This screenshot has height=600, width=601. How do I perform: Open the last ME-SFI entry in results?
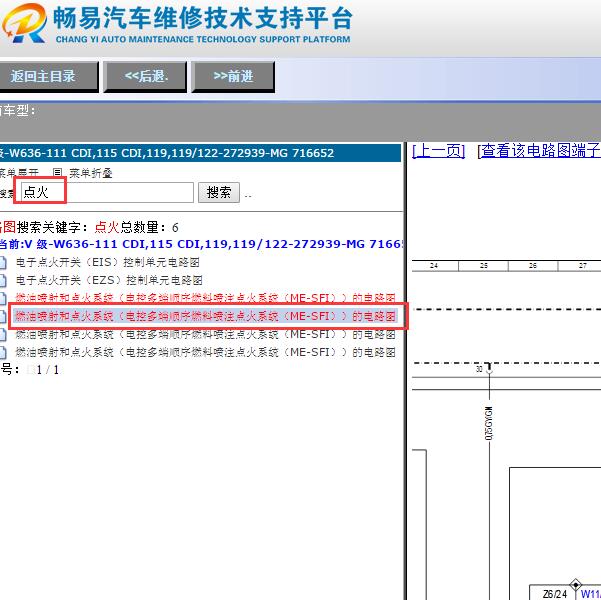click(205, 352)
